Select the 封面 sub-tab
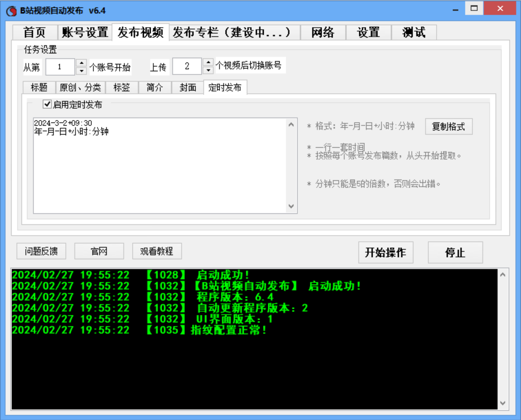The image size is (521, 420). point(188,88)
